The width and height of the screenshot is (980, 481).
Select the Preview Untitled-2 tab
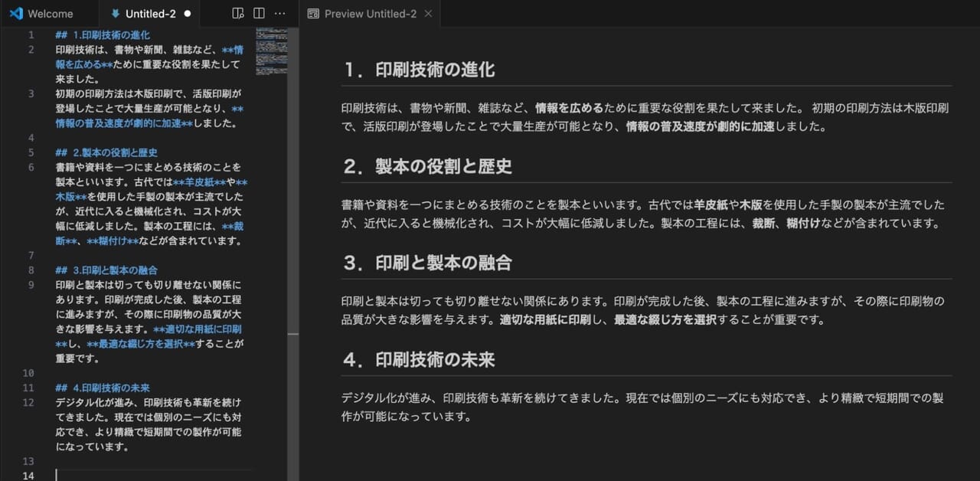point(370,14)
